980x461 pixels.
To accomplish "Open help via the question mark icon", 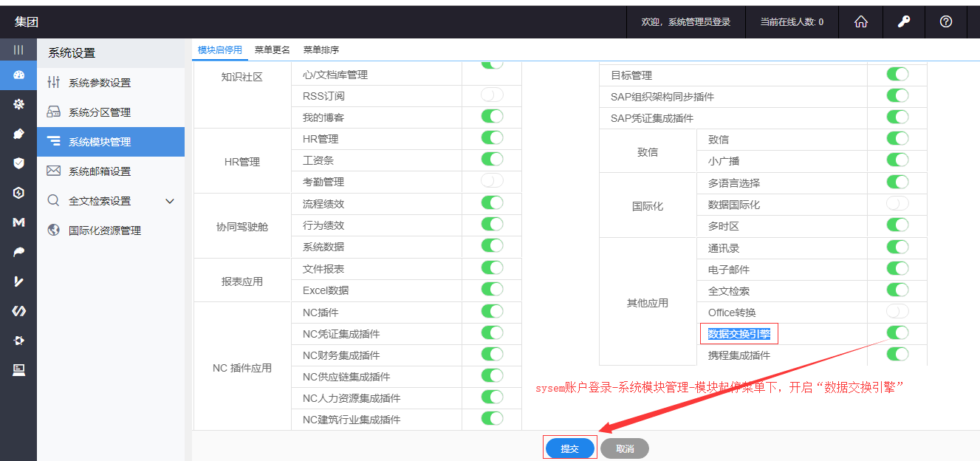I will tap(945, 22).
